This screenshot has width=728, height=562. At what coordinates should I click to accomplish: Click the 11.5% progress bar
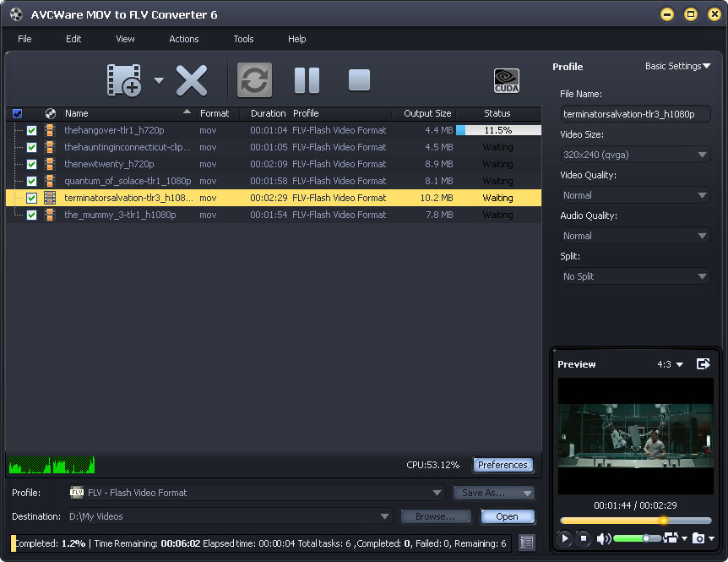click(498, 130)
